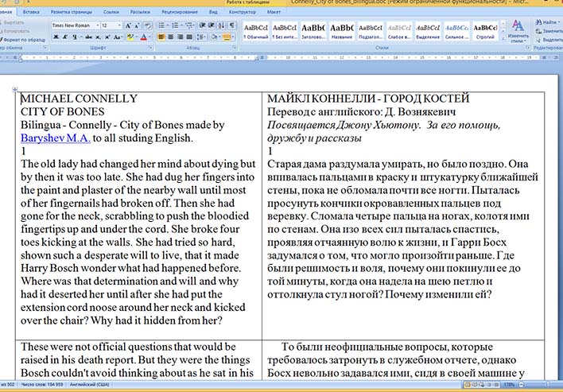Apply superscript formatting
The height and width of the screenshot is (392, 563).
click(107, 37)
